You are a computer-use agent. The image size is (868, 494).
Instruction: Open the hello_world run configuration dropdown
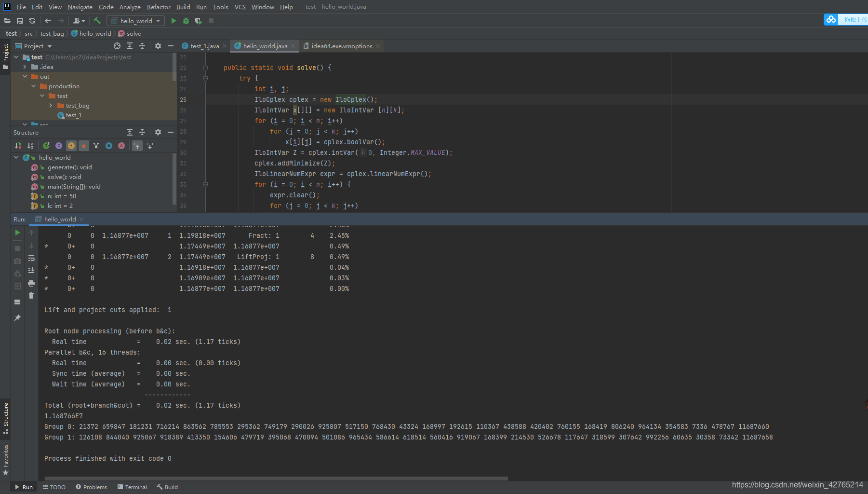[x=135, y=21]
